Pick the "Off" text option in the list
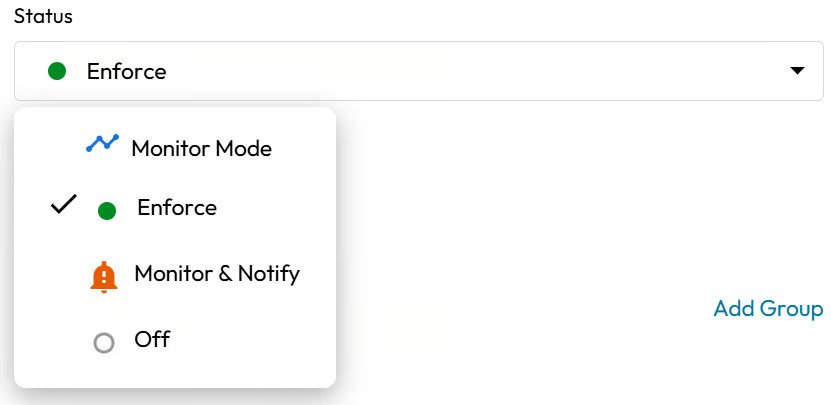This screenshot has width=831, height=405. 152,340
